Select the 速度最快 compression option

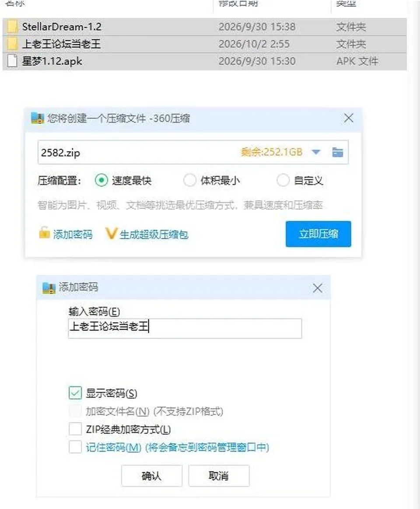click(101, 180)
